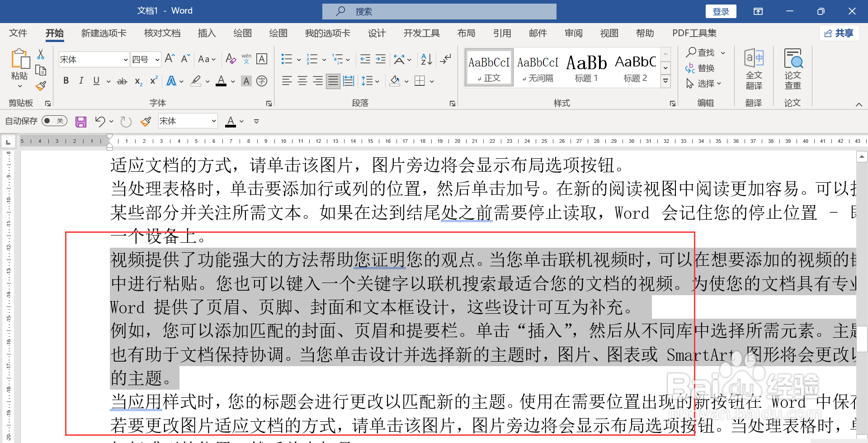Toggle character shading button

click(246, 81)
